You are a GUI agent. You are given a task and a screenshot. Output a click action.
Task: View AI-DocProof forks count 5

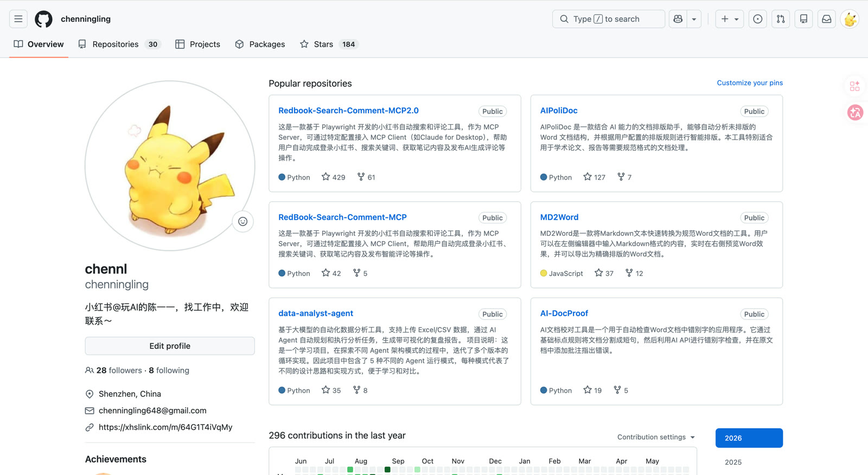pyautogui.click(x=621, y=390)
